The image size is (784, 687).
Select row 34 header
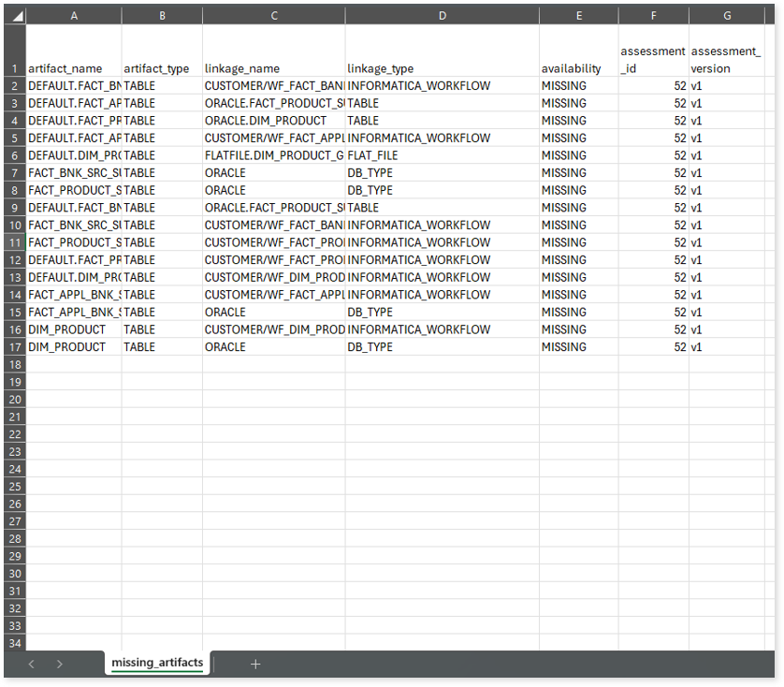point(14,642)
